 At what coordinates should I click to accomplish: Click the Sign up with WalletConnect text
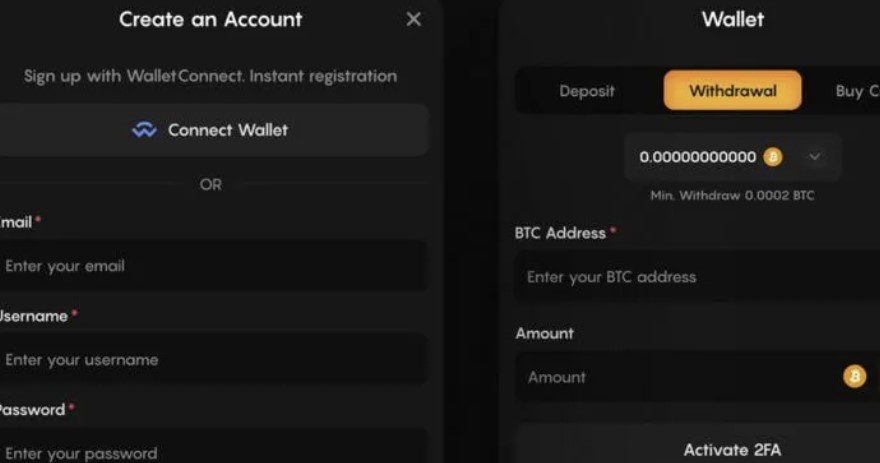210,76
